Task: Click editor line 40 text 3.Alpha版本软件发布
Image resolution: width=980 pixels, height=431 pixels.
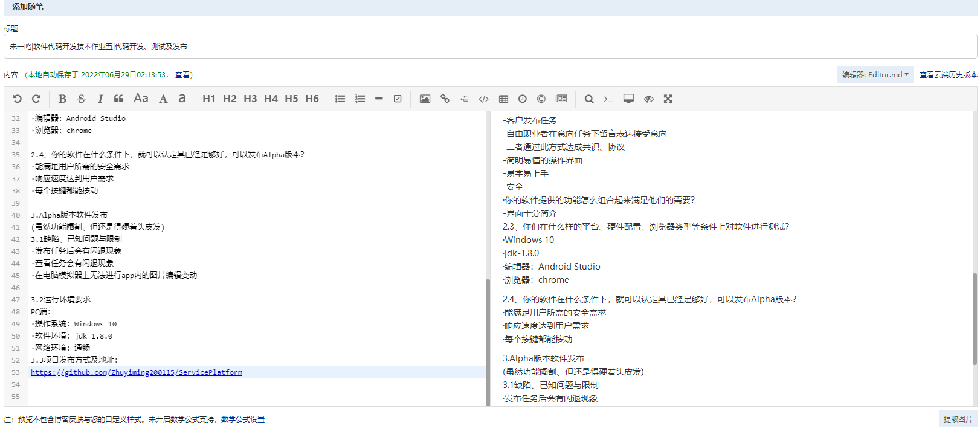Action: tap(69, 215)
